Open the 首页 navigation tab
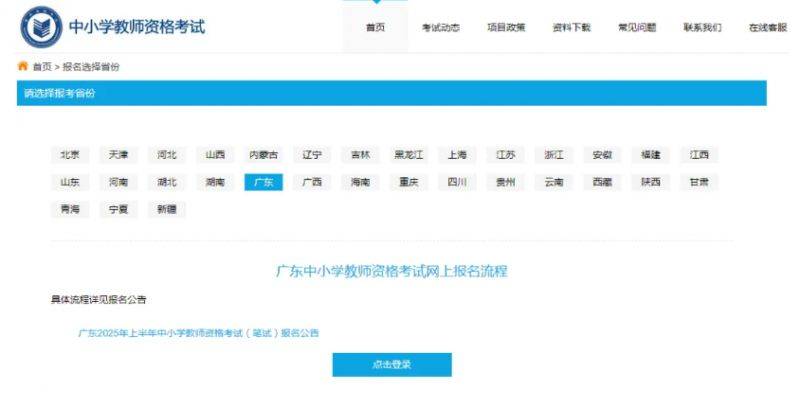800x407 pixels. 375,28
